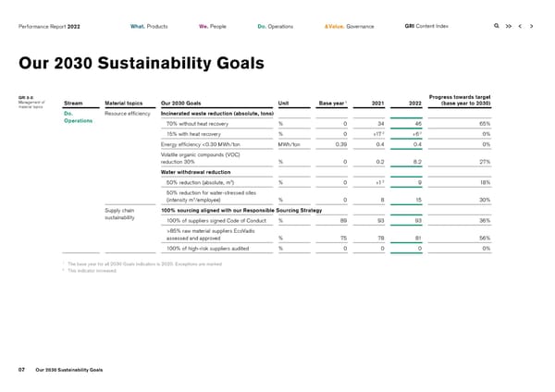Click progress value 65%
Screen dimensions: 555x392
[485, 124]
